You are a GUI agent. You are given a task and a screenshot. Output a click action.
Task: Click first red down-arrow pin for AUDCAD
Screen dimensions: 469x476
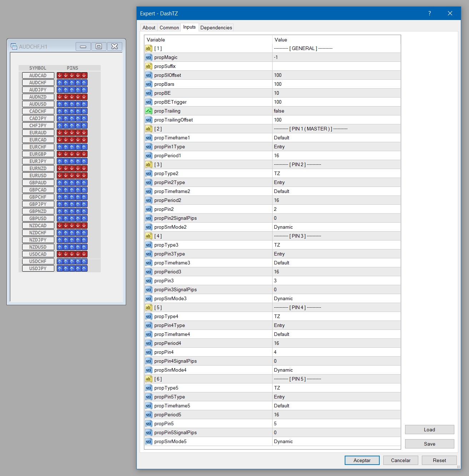point(60,75)
